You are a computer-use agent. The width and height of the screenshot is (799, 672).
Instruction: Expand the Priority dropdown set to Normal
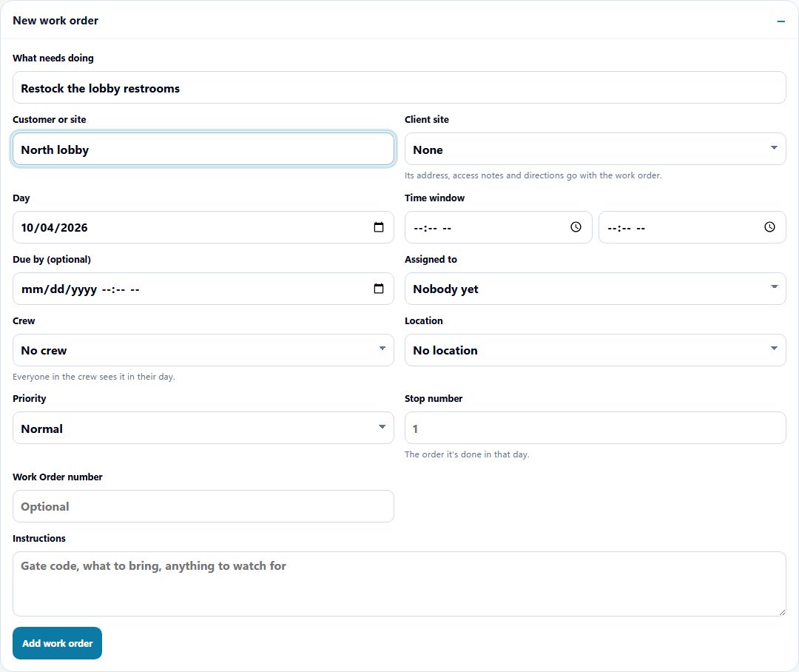click(x=203, y=428)
